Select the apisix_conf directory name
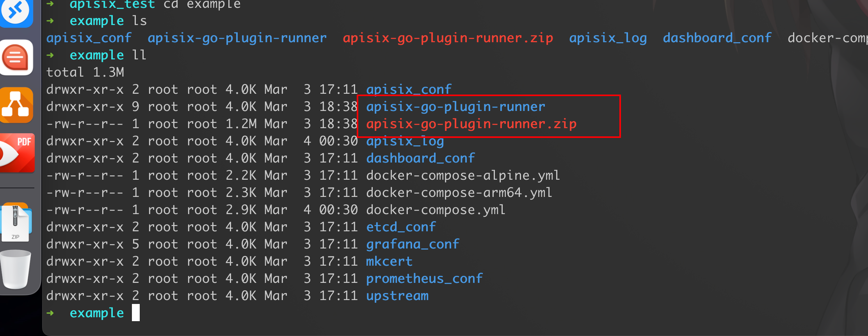The image size is (868, 336). (408, 89)
